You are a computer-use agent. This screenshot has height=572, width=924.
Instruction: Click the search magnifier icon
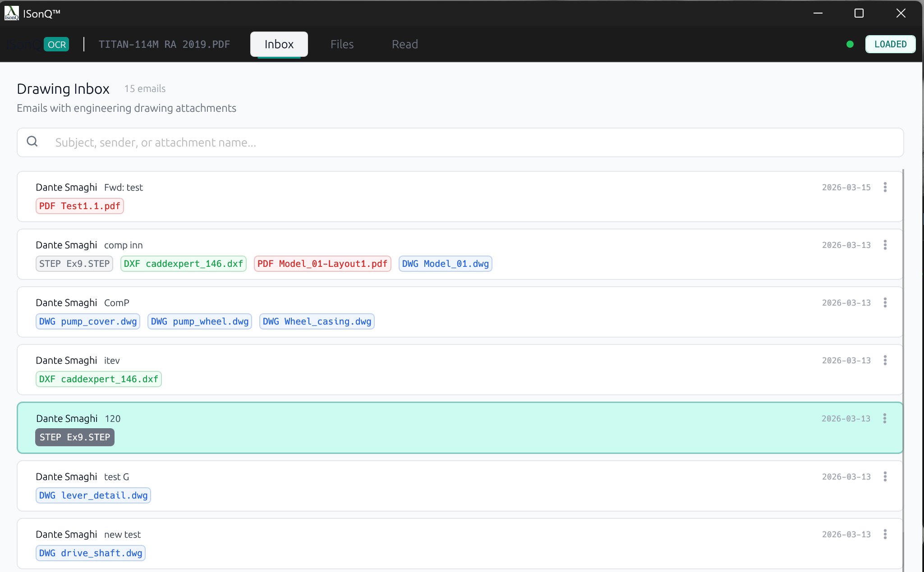click(32, 142)
